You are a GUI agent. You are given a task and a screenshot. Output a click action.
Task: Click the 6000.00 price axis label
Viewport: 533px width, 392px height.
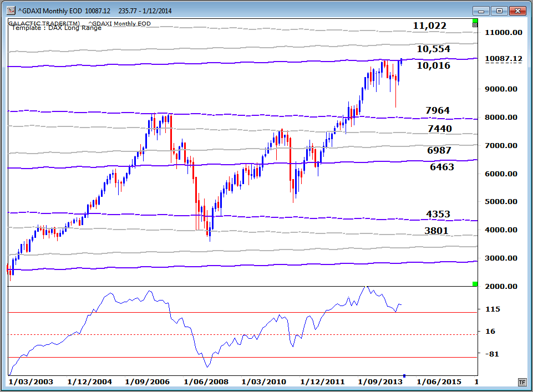(x=501, y=174)
